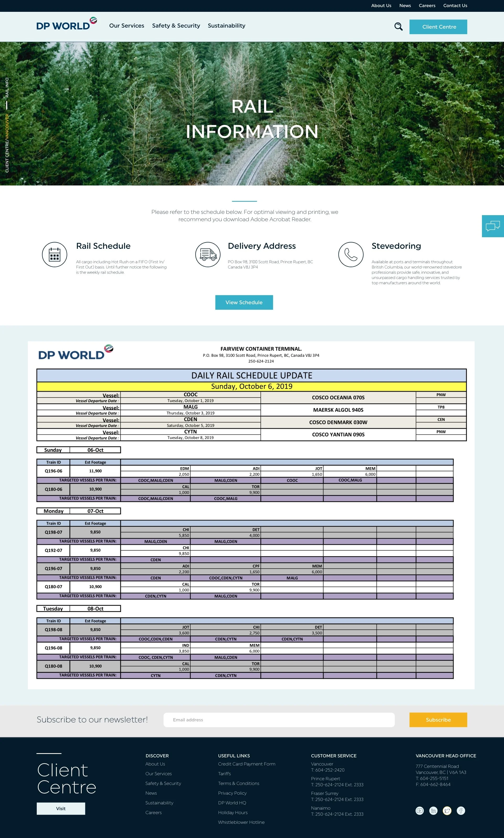Click the Monday 07-Oct day header
Image resolution: width=504 pixels, height=838 pixels.
click(78, 511)
